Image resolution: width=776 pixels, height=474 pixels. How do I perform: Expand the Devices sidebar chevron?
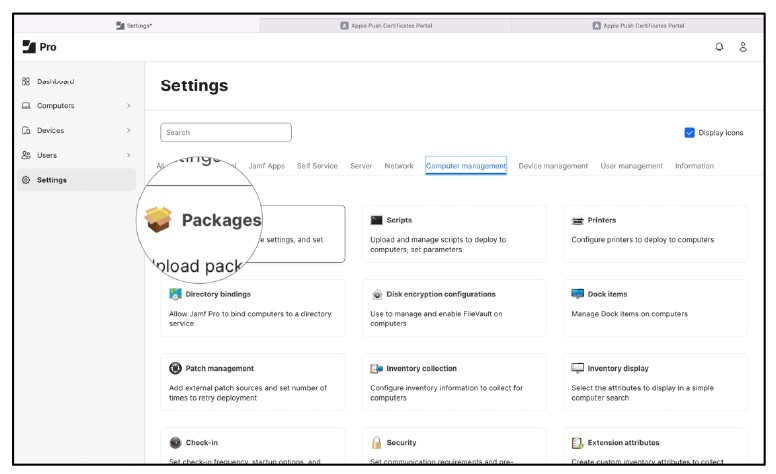point(128,130)
